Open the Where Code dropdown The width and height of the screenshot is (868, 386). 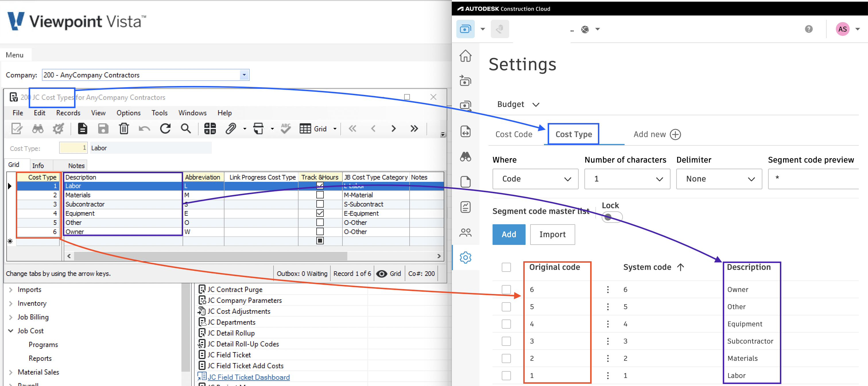pyautogui.click(x=535, y=179)
